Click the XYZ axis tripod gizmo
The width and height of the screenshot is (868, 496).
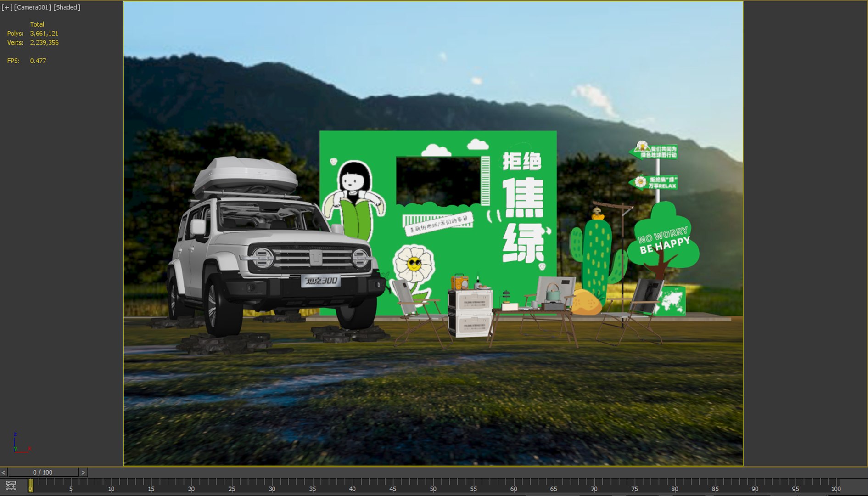pyautogui.click(x=21, y=443)
